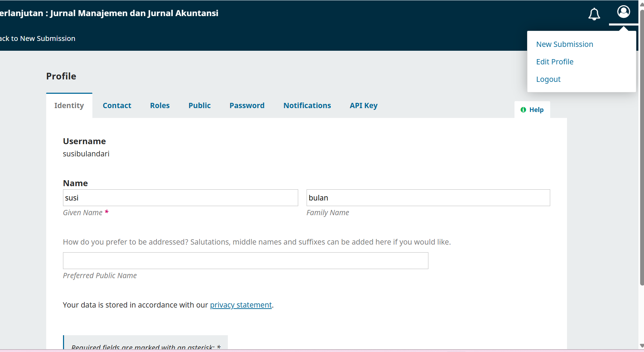View the Notifications tab
The image size is (644, 352).
[307, 106]
